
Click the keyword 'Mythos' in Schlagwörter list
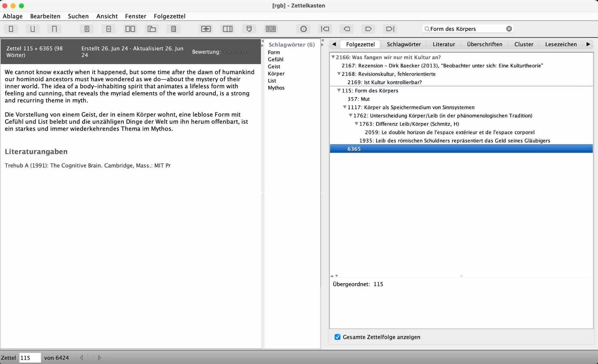point(276,88)
